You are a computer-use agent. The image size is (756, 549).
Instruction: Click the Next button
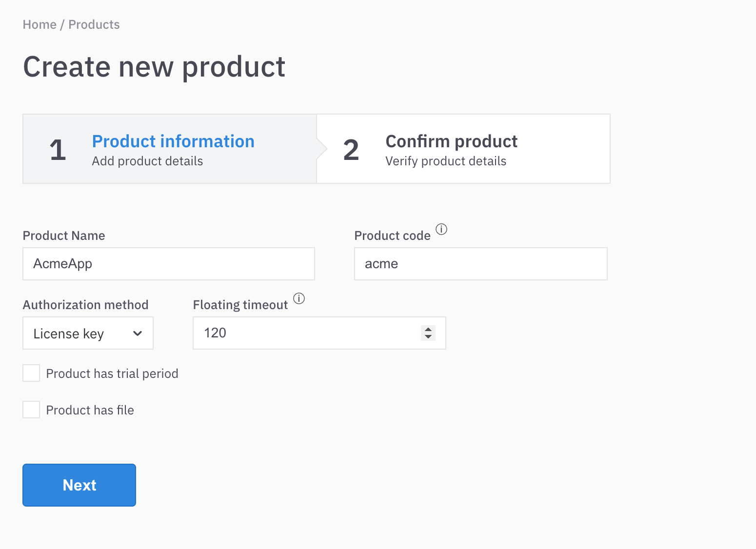click(x=79, y=485)
